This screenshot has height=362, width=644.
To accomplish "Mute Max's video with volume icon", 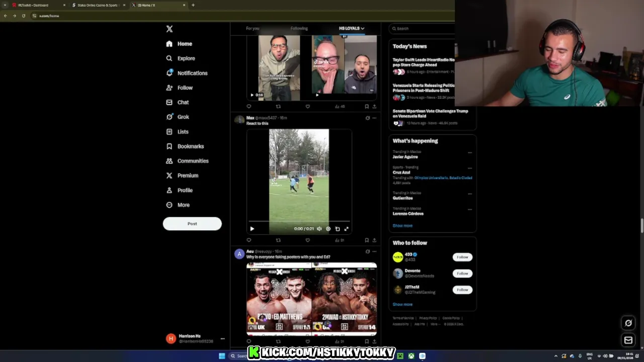I will tap(319, 229).
